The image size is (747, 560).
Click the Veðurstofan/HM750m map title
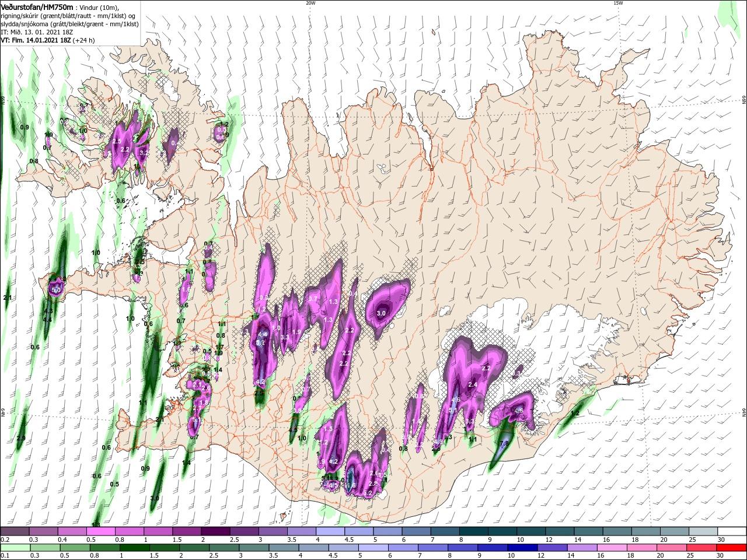(37, 7)
